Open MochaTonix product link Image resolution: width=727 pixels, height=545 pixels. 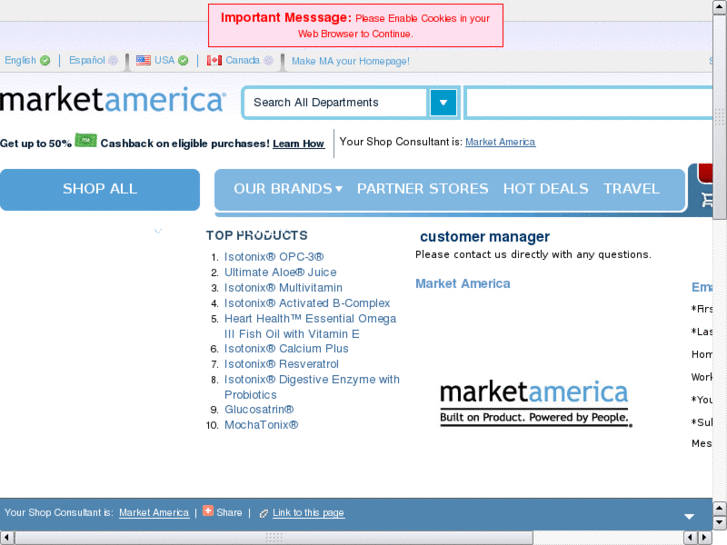261,425
